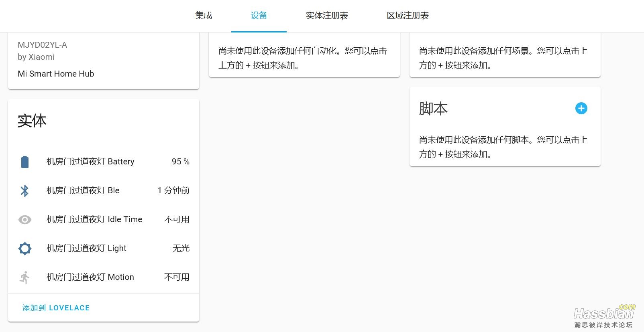This screenshot has width=644, height=332.
Task: Click the no-script message text
Action: pyautogui.click(x=503, y=147)
